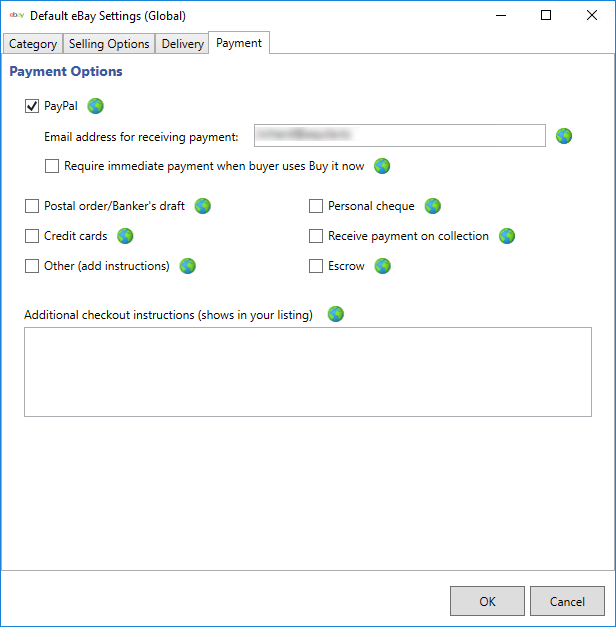Tick the Personal cheque checkbox
Viewport: 616px width, 627px height.
click(x=316, y=206)
